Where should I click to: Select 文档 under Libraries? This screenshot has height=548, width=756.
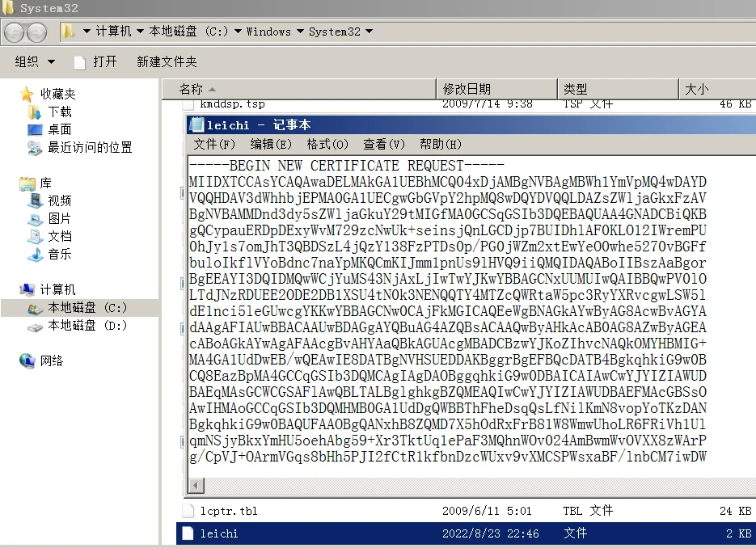point(60,236)
